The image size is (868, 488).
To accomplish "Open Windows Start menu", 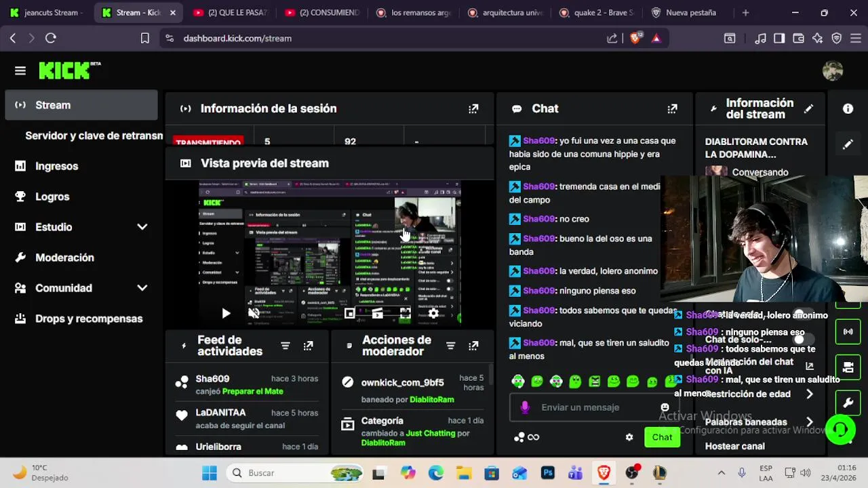I will click(210, 473).
